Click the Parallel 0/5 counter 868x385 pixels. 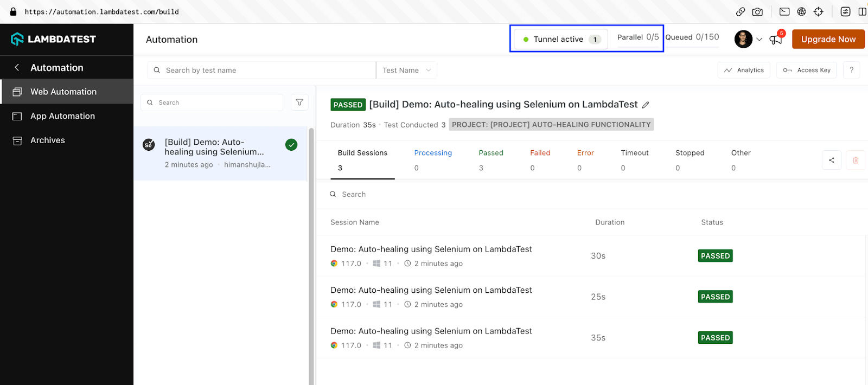coord(638,37)
